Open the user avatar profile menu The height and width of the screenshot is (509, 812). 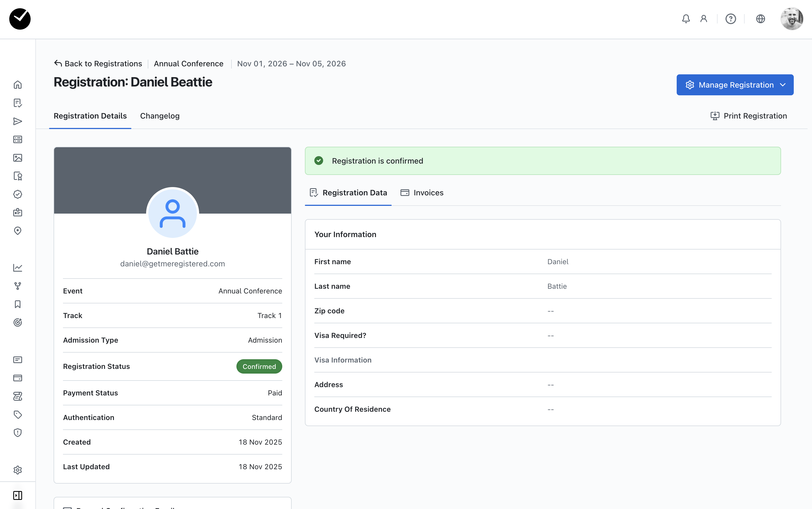[792, 19]
